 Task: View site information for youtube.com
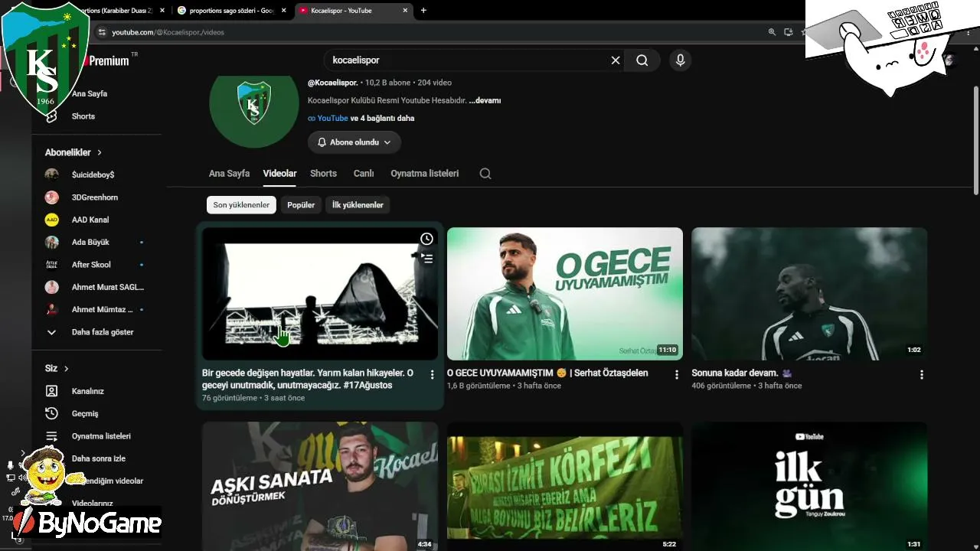pyautogui.click(x=102, y=32)
